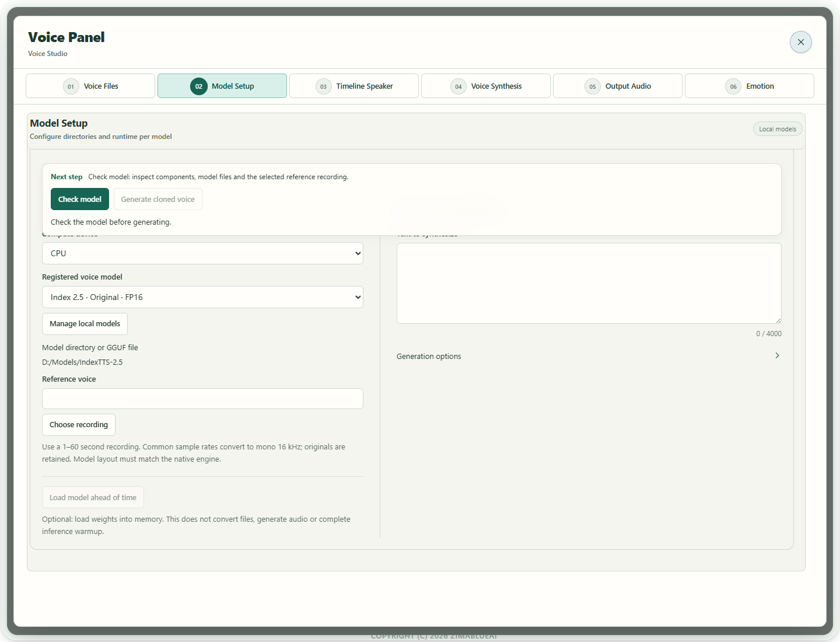Open the compute device dropdown showing CPU
The image size is (840, 642).
[202, 253]
